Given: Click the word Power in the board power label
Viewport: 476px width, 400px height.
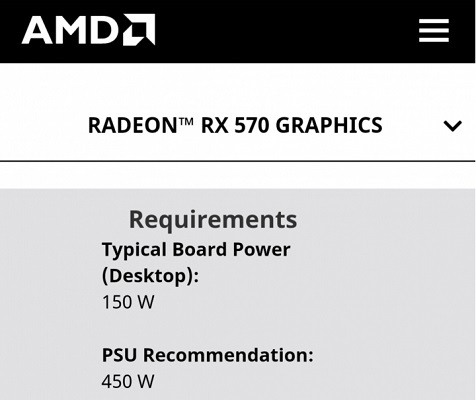Looking at the screenshot, I should (261, 249).
